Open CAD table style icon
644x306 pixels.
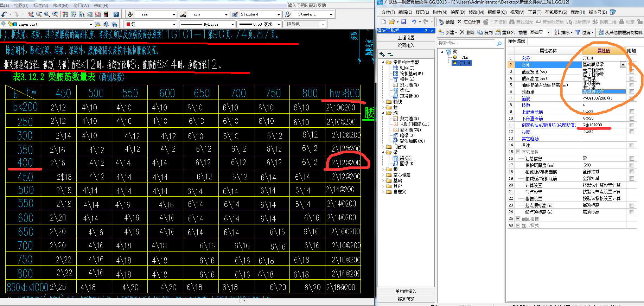point(235,14)
